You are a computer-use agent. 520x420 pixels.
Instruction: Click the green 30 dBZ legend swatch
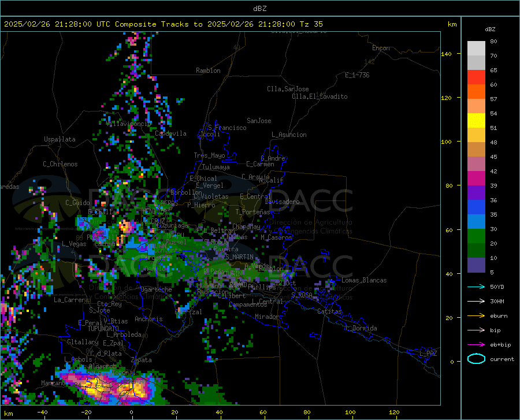[476, 236]
